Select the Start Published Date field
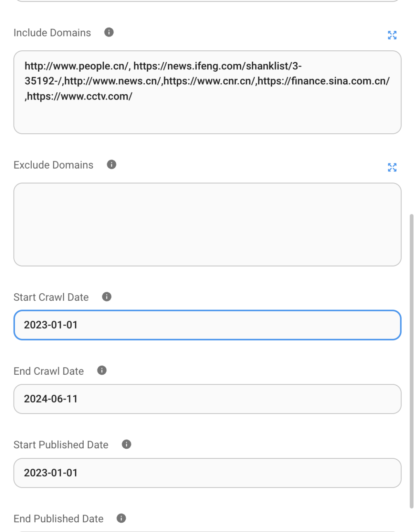Screen dimensions: 418x532 click(208, 473)
